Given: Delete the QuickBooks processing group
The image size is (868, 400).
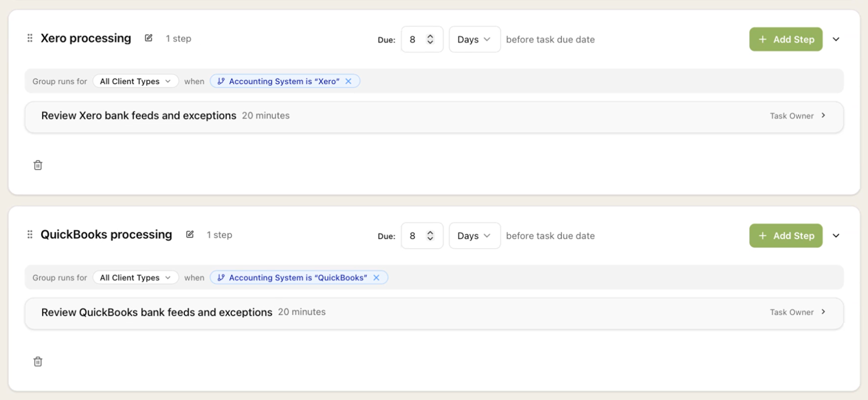Looking at the screenshot, I should (x=38, y=361).
